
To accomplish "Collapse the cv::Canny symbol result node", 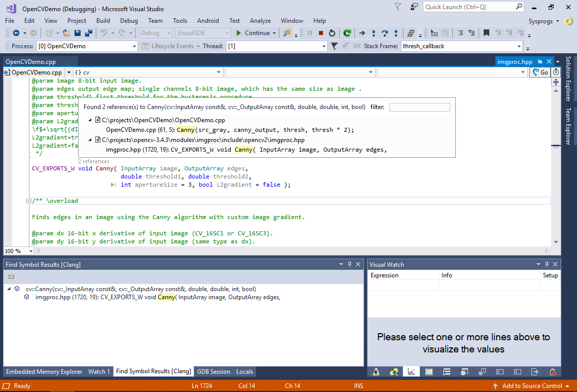I will [x=9, y=289].
